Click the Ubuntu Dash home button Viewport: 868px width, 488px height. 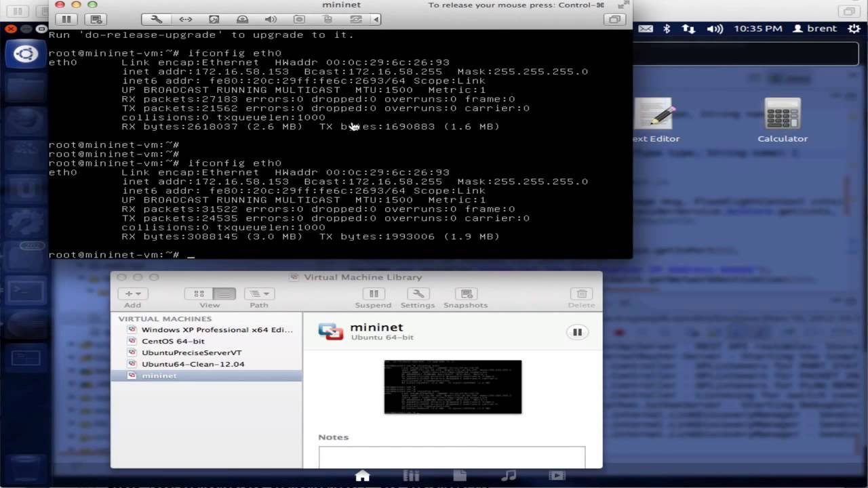[25, 54]
